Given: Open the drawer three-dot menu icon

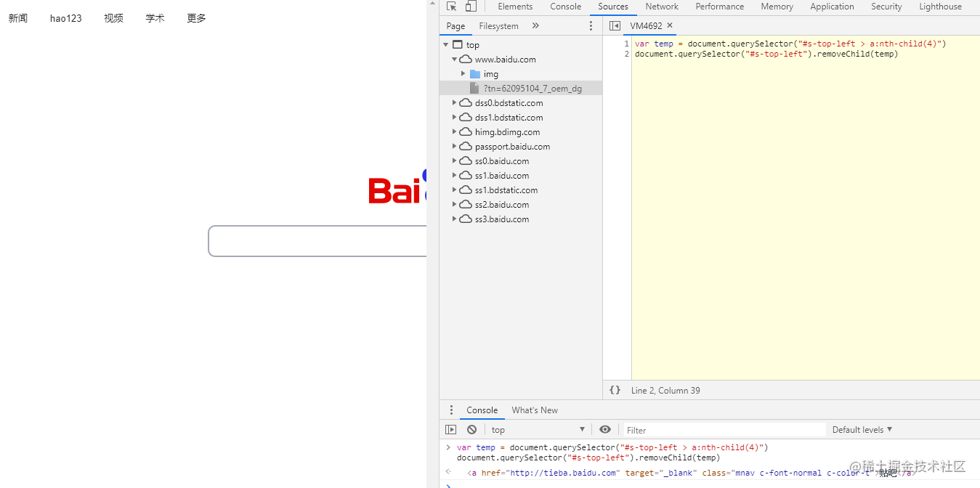Looking at the screenshot, I should 451,410.
